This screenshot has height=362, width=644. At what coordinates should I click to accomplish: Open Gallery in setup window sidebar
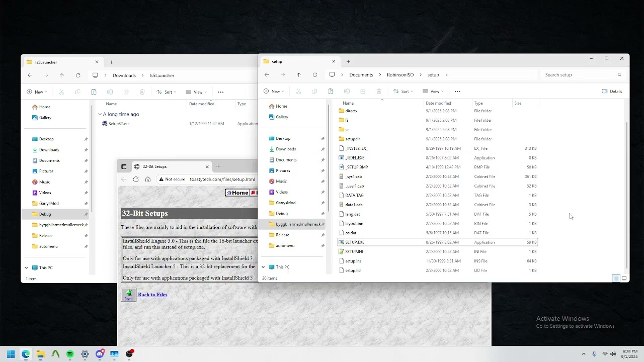[282, 117]
